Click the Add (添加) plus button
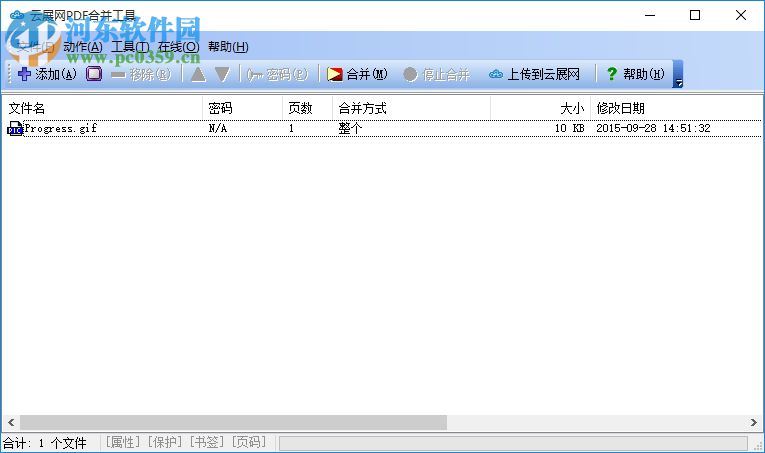Viewport: 765px width, 453px height. pos(47,74)
